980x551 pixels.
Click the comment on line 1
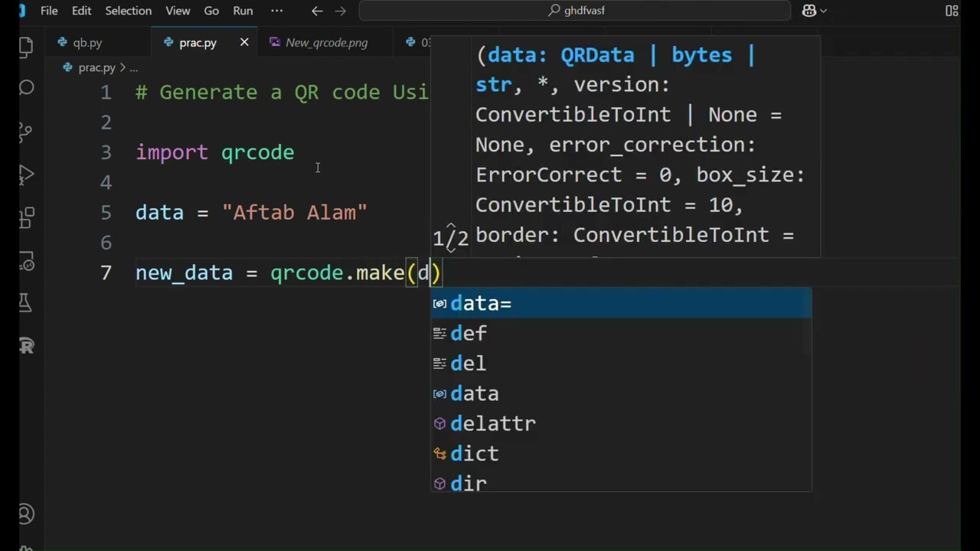282,93
